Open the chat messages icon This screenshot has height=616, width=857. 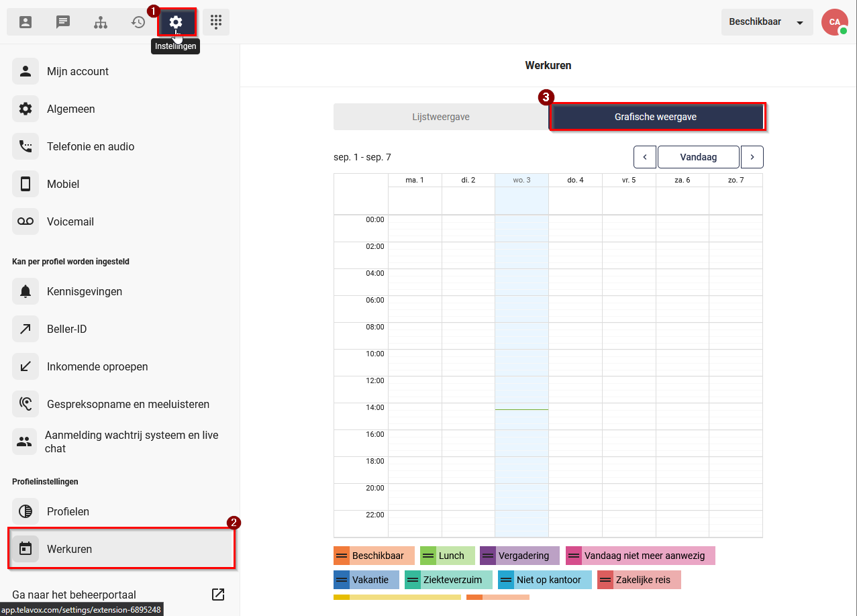point(63,22)
